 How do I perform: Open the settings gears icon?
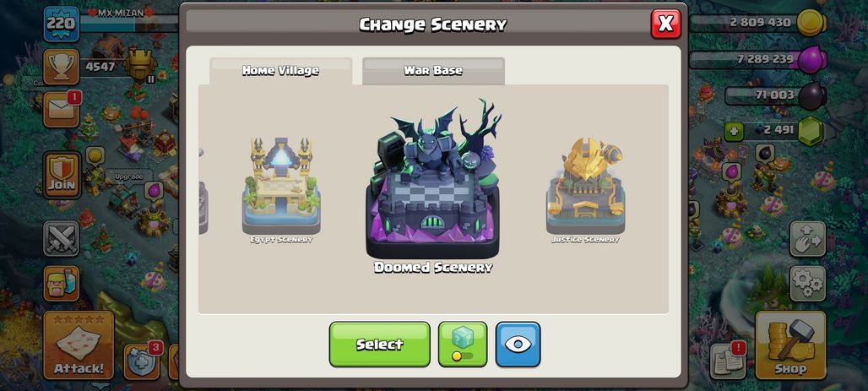(808, 284)
